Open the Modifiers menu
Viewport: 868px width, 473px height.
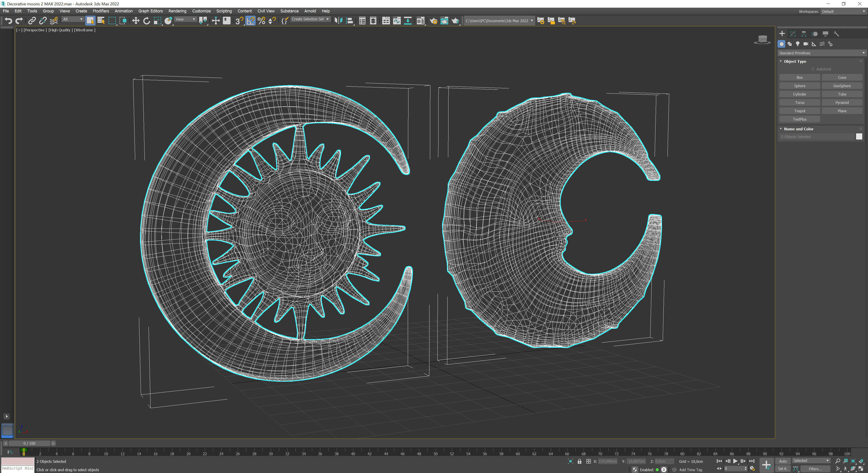[101, 11]
